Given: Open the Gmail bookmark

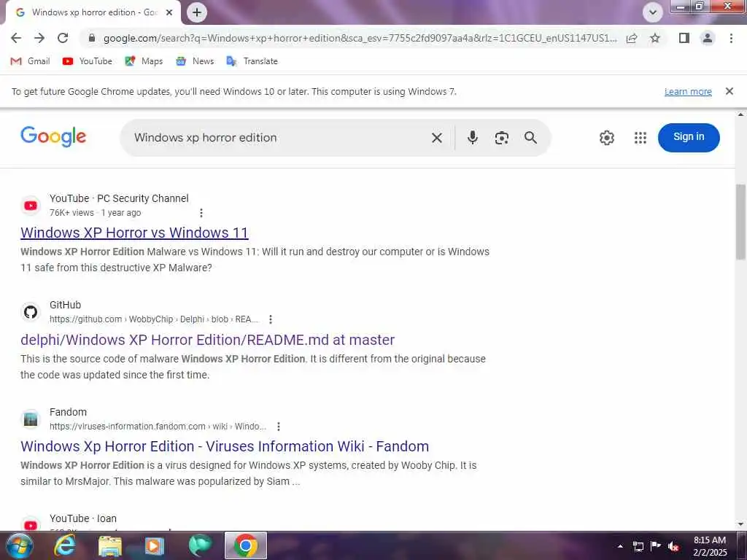Looking at the screenshot, I should coord(31,61).
